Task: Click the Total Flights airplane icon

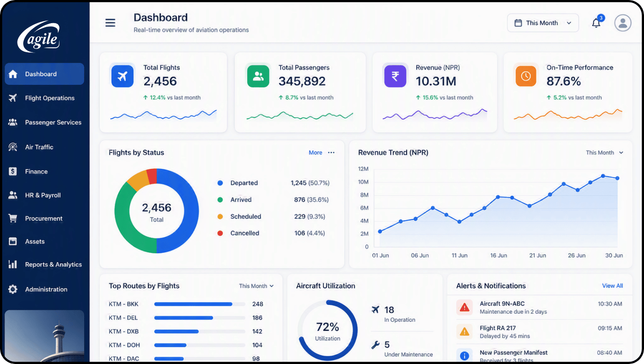Action: pos(122,76)
